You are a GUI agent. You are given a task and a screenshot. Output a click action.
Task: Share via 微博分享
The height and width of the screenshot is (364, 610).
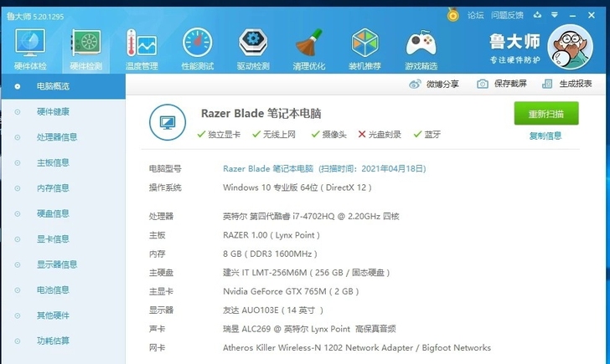click(434, 84)
